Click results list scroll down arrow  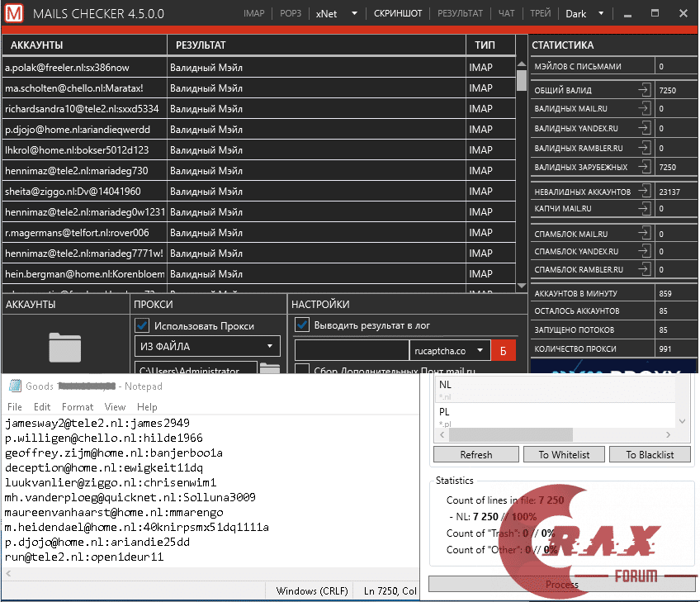pyautogui.click(x=522, y=286)
